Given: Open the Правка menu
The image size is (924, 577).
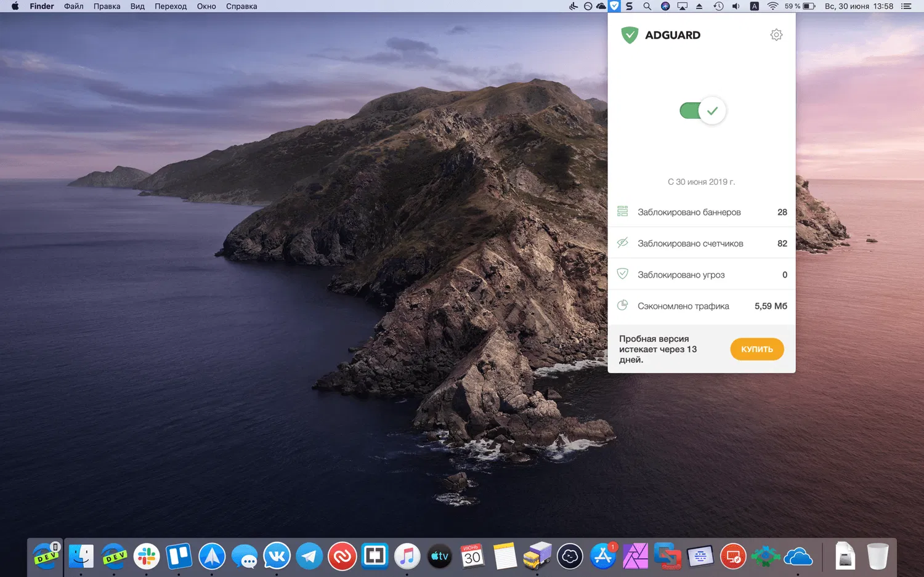Looking at the screenshot, I should click(107, 6).
